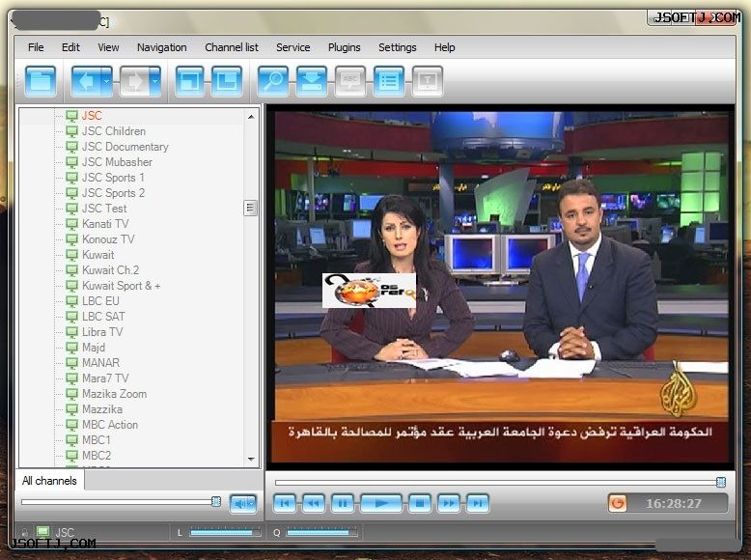The image size is (751, 560).
Task: Click the large window layout toolbar icon
Action: 227,81
